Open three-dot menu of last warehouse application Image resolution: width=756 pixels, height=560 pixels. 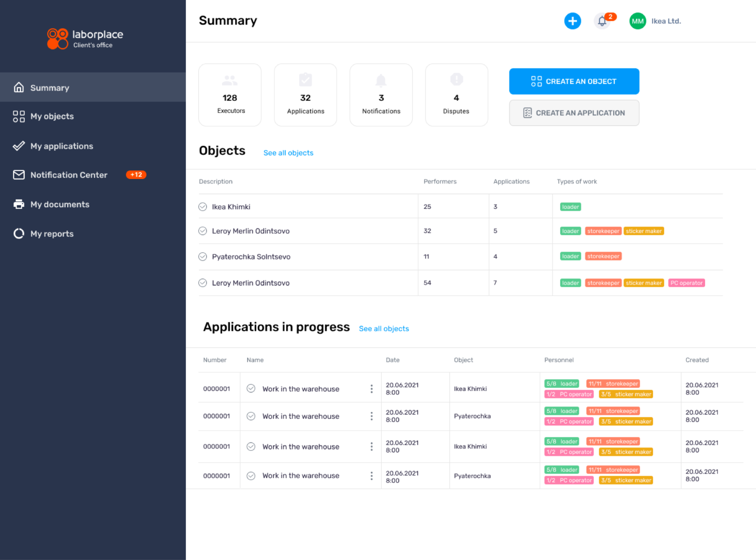(x=372, y=476)
